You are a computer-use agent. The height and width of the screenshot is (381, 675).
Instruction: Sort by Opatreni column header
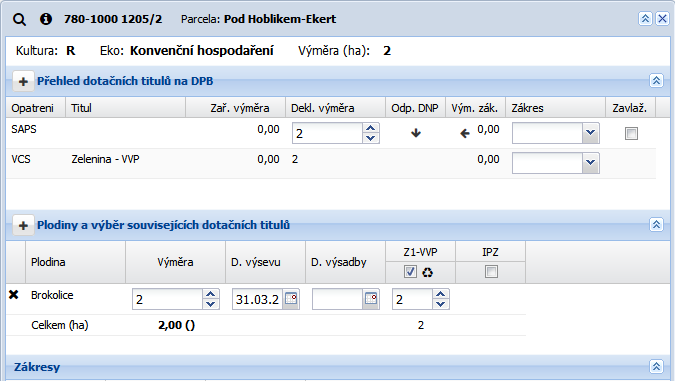(36, 108)
